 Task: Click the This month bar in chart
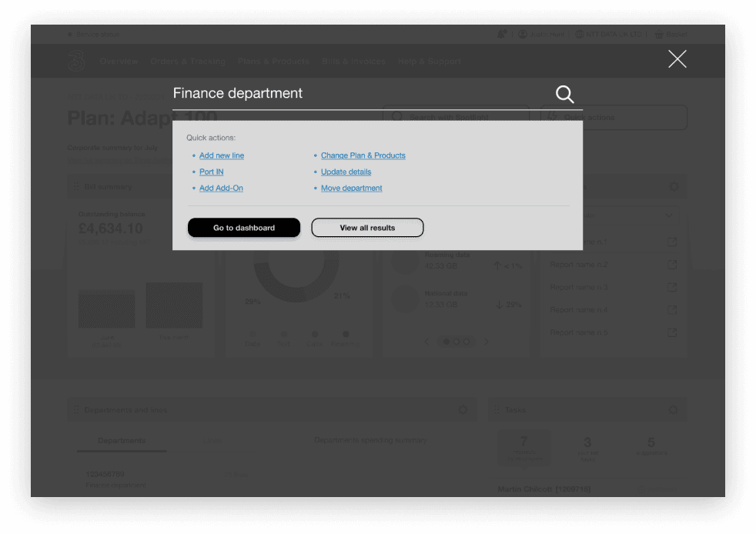tap(174, 305)
